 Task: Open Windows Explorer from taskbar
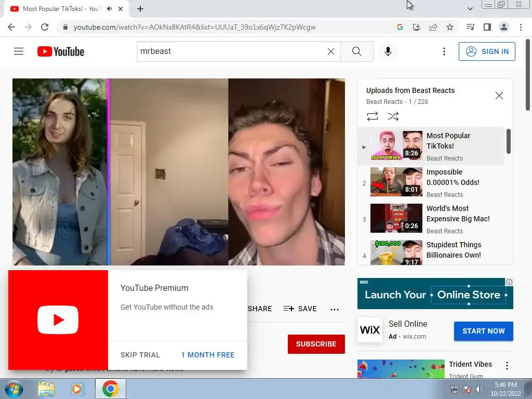pyautogui.click(x=46, y=389)
